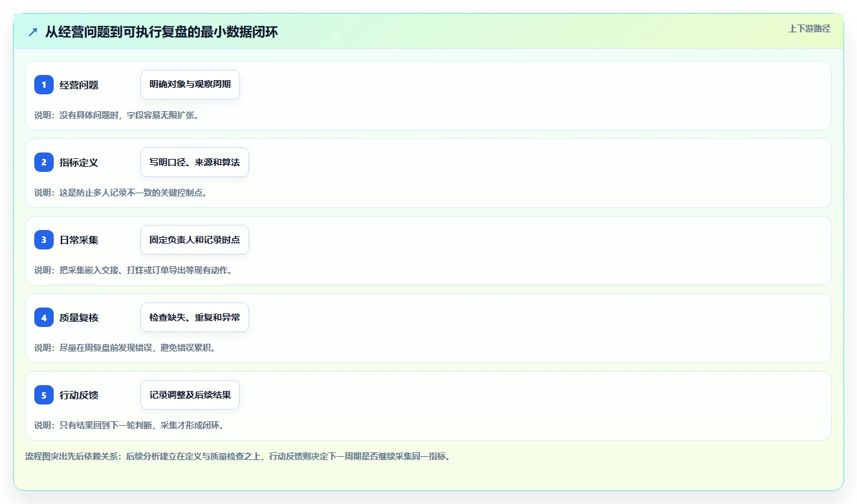Click the note 只有结果回到下一轮判断，采集才形成闭环
Image resolution: width=857 pixels, height=504 pixels.
pyautogui.click(x=129, y=425)
